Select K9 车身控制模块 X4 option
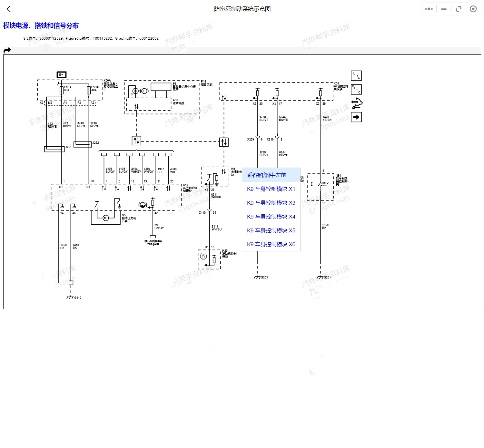The height and width of the screenshot is (448, 484). click(271, 217)
